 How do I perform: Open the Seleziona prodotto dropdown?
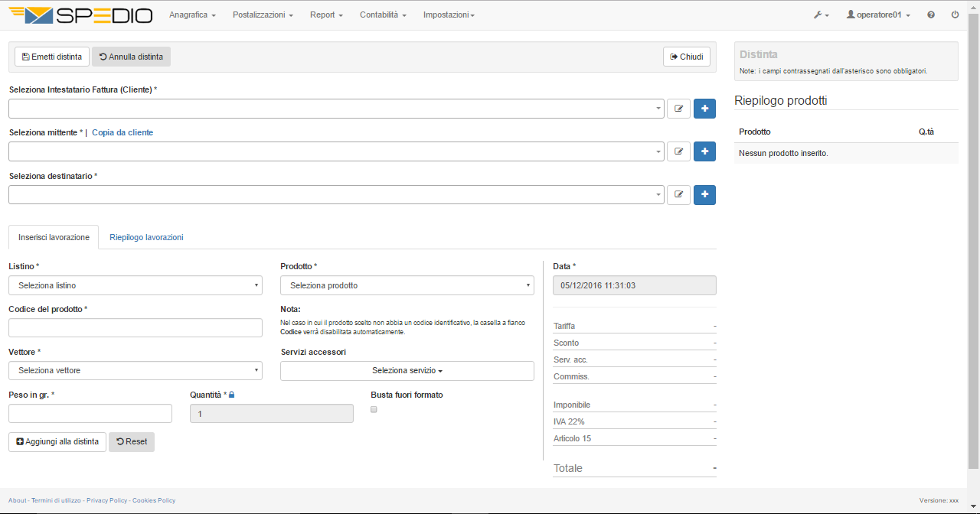407,285
